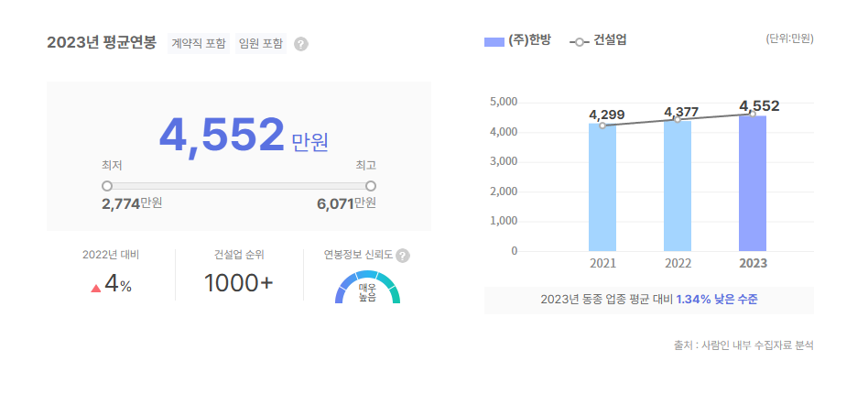Select the 2022 bar in chart
The width and height of the screenshot is (868, 394).
tap(678, 186)
